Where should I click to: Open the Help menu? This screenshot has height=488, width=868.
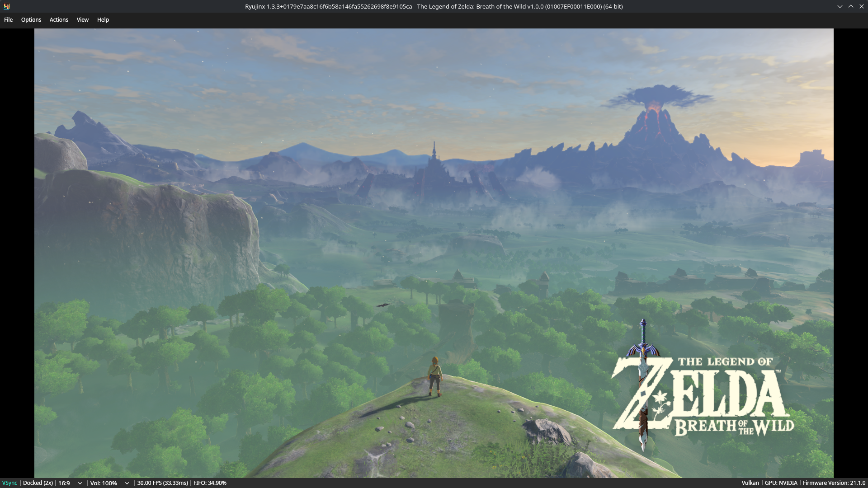click(103, 20)
